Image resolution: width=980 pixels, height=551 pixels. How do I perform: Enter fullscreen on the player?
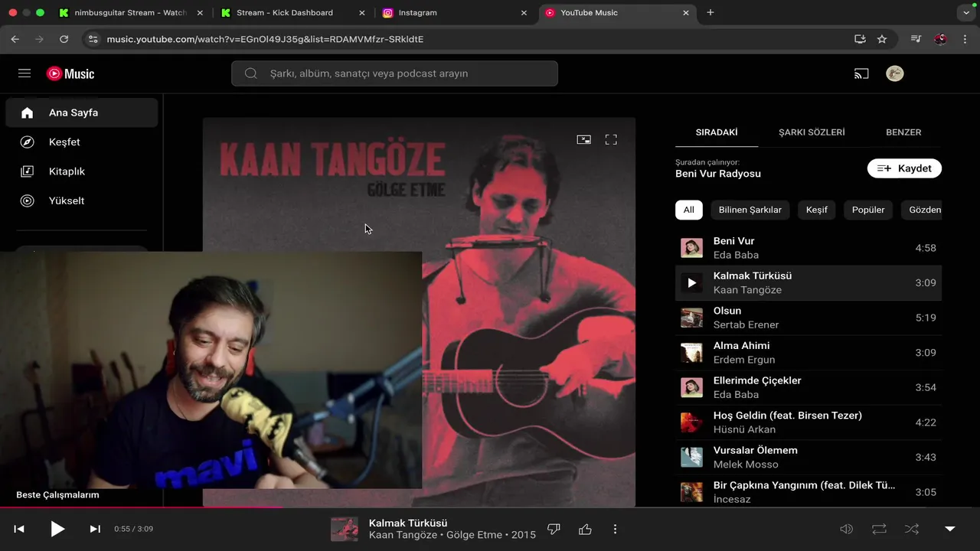tap(611, 139)
